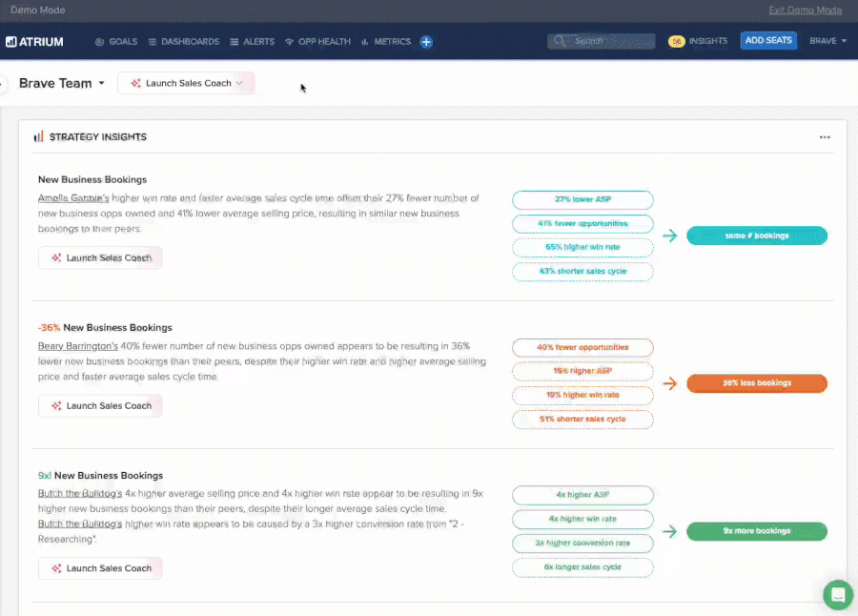Launch Sales Coach for Amelia Gamble insight
Screen dimensions: 858x616
[100, 257]
